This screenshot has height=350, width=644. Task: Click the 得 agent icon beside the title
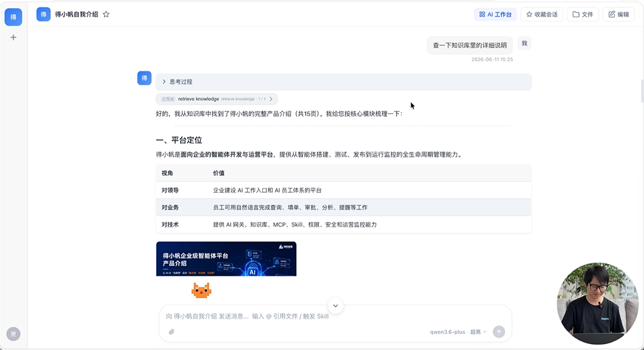43,15
